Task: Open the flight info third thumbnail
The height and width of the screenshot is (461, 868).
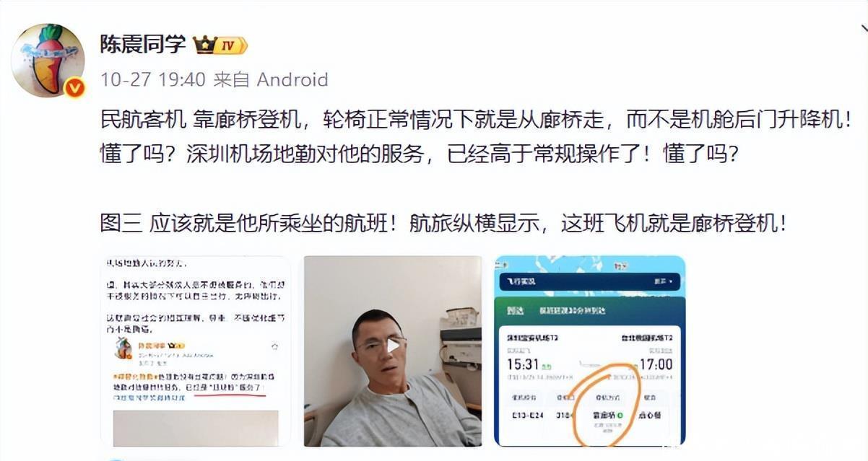Action: point(589,351)
